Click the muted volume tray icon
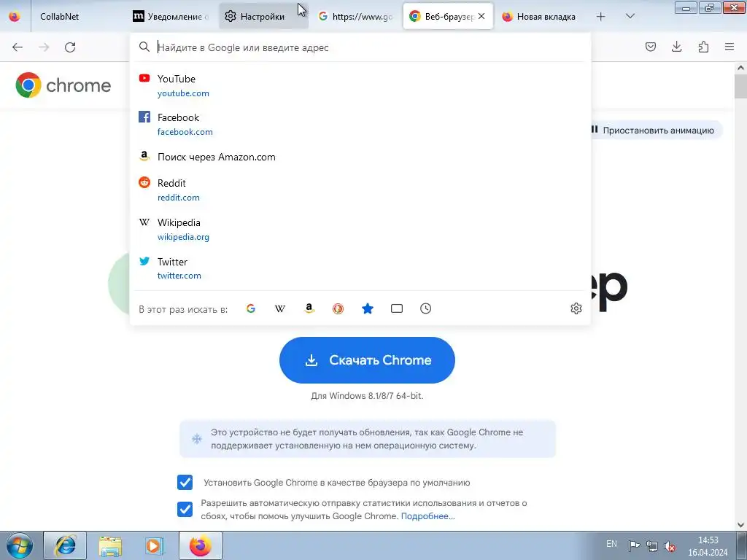 (670, 546)
